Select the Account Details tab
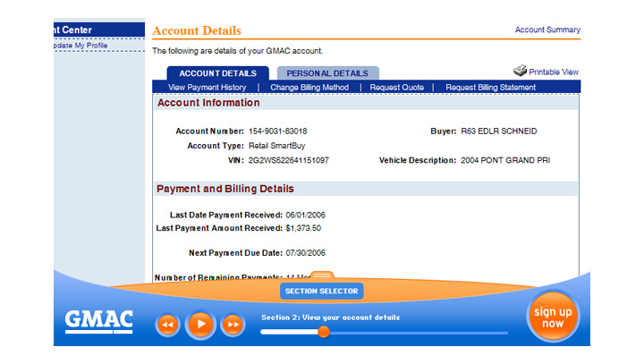 [x=217, y=73]
